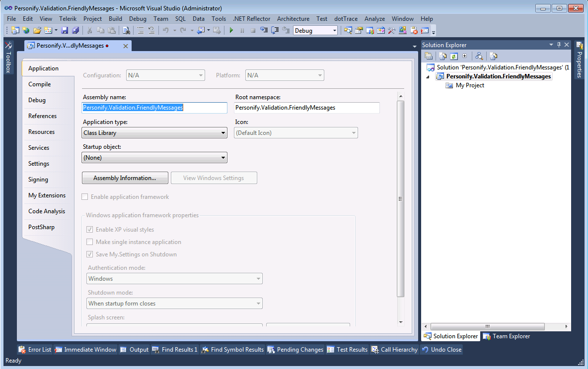The image size is (588, 369).
Task: Toggle Enable application framework checkbox
Action: (85, 197)
